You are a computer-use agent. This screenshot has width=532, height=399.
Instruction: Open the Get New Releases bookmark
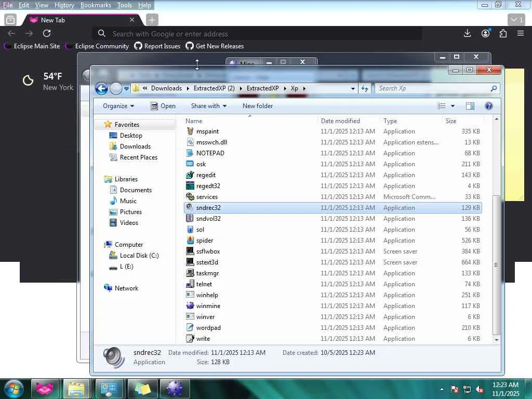[x=215, y=46]
